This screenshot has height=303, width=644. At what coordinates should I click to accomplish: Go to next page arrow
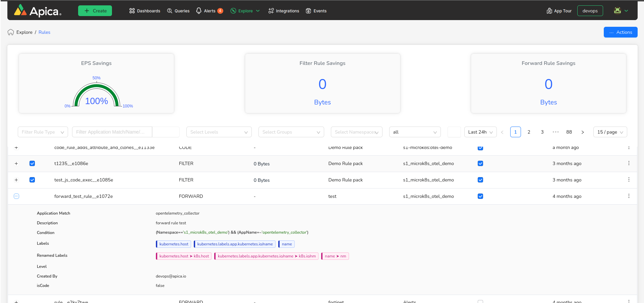583,132
